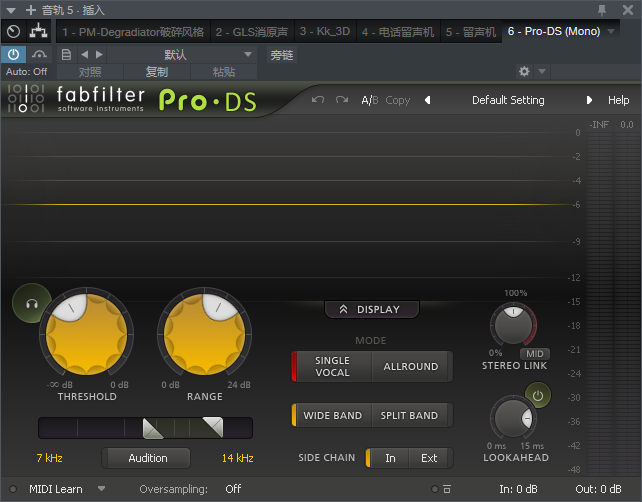Select SPLIT BAND processing

410,415
